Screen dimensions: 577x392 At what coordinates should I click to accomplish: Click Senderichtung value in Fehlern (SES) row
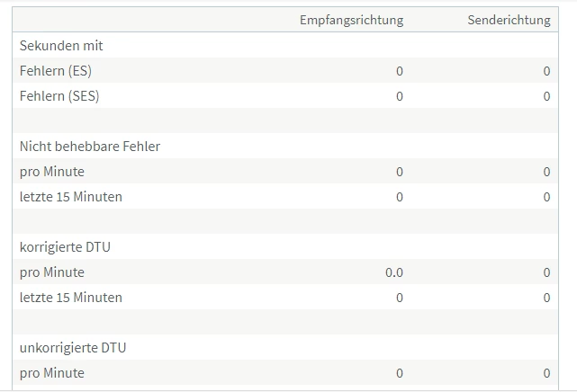pyautogui.click(x=546, y=96)
